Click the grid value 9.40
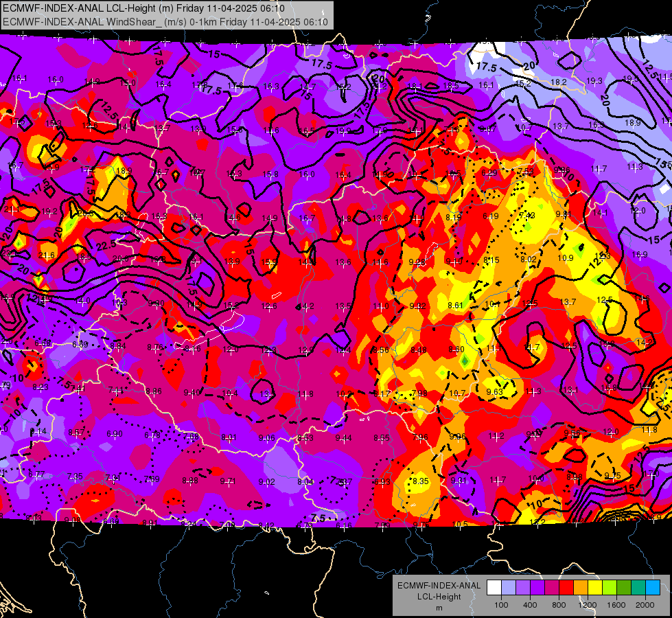 [x=192, y=392]
